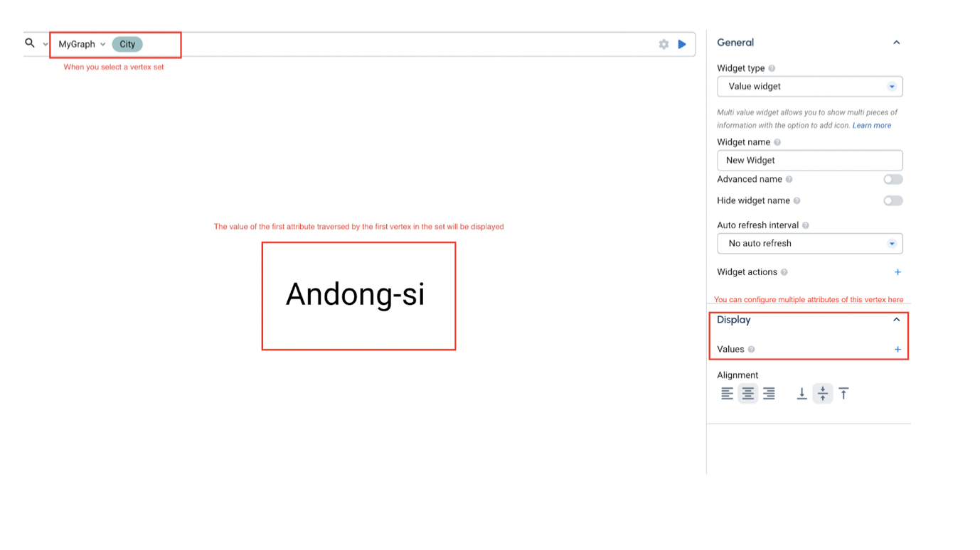Open the MyGraph graph selector
Viewport: 980px width, 550px height.
tap(82, 44)
